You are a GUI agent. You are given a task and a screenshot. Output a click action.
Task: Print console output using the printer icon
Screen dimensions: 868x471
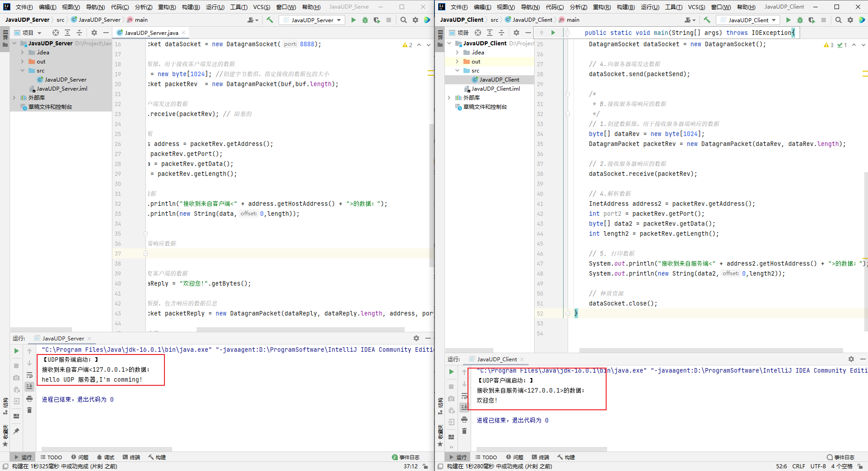coord(29,398)
